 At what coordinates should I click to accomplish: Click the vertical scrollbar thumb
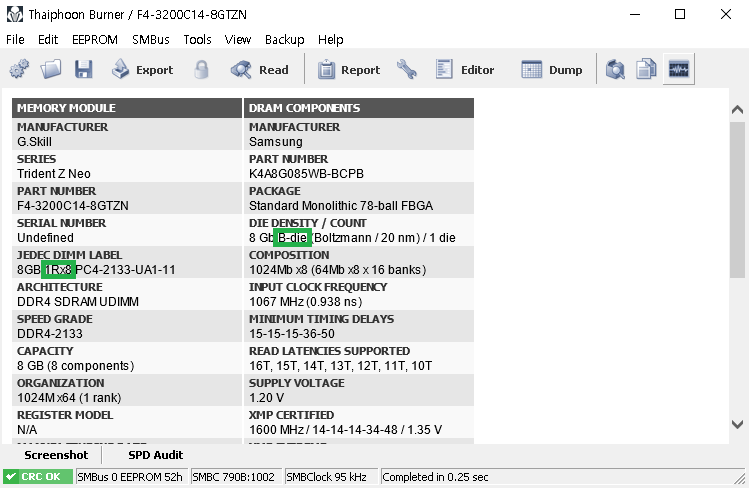(737, 200)
